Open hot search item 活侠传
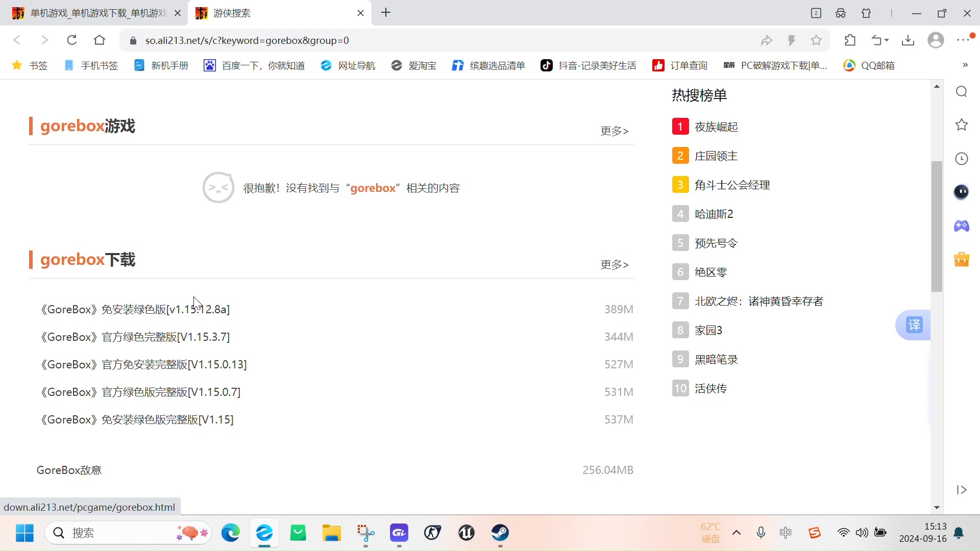 (x=710, y=388)
